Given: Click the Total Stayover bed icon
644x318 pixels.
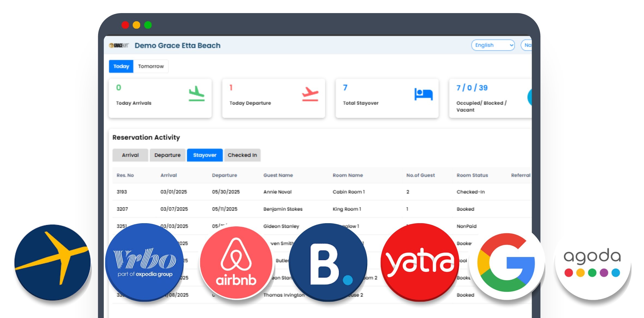Looking at the screenshot, I should point(424,94).
